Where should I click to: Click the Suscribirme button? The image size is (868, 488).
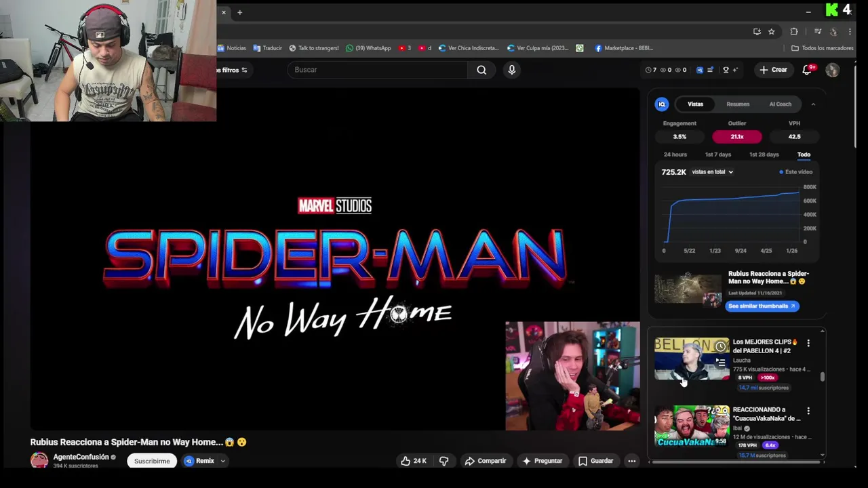point(152,461)
